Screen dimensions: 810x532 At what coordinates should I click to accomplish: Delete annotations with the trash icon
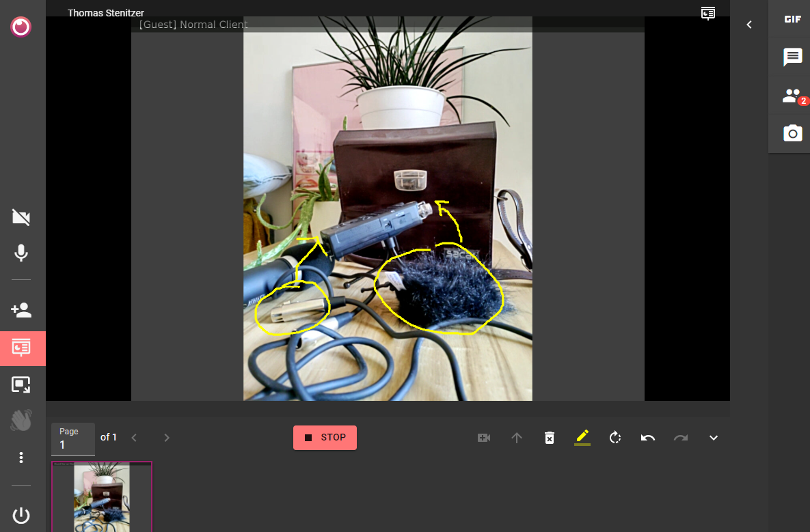pyautogui.click(x=550, y=438)
